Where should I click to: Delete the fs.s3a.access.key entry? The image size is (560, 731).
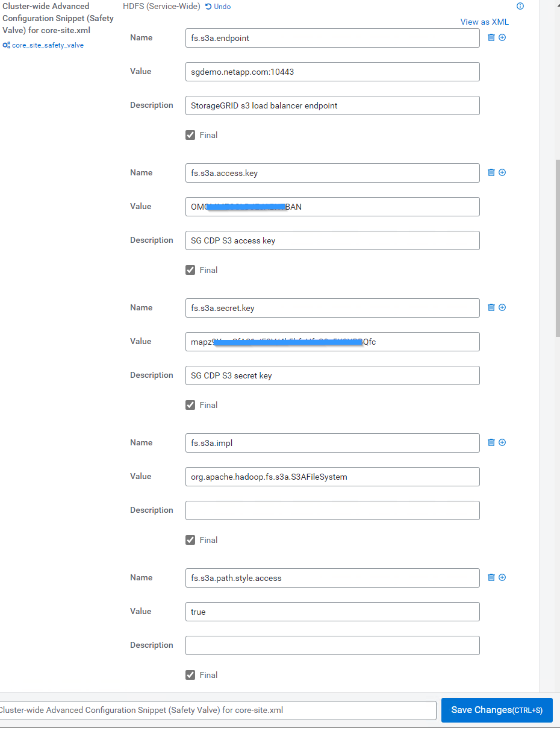[491, 172]
